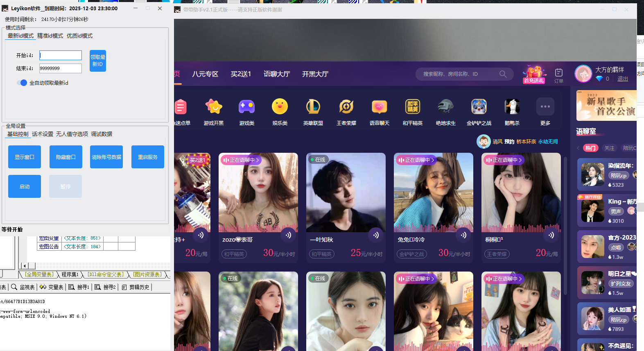Open the 一叶知秋 profile thumbnail
The width and height of the screenshot is (644, 351).
(346, 192)
